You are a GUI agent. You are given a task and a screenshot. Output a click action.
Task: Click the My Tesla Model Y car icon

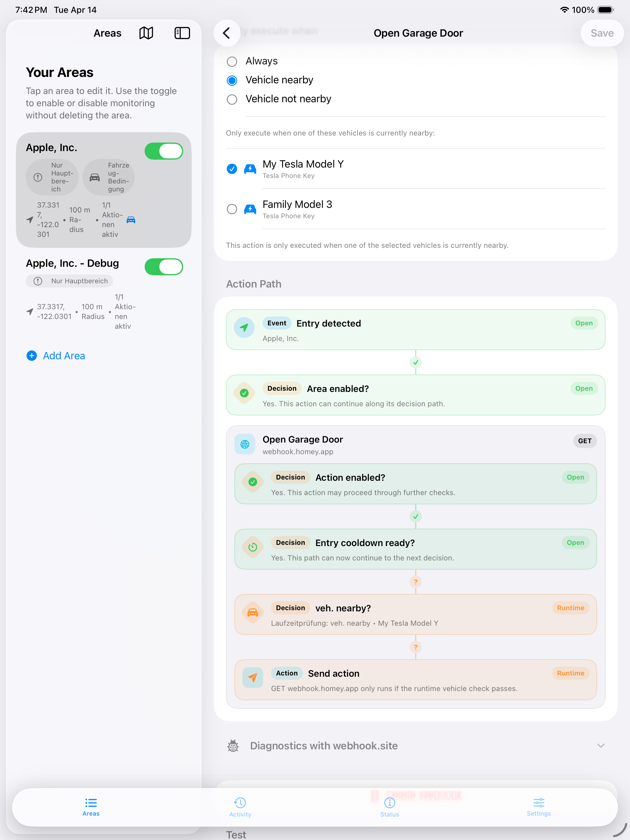pyautogui.click(x=250, y=168)
